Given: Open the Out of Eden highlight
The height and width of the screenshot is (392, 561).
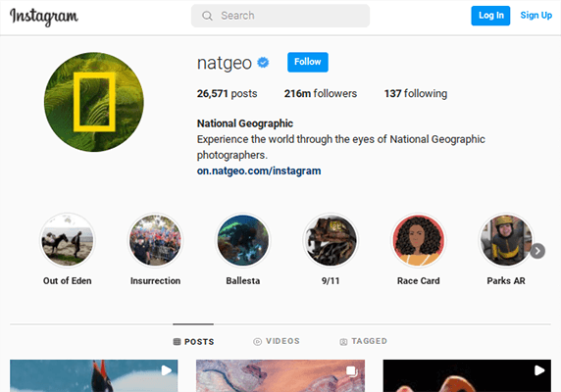Looking at the screenshot, I should click(x=68, y=240).
